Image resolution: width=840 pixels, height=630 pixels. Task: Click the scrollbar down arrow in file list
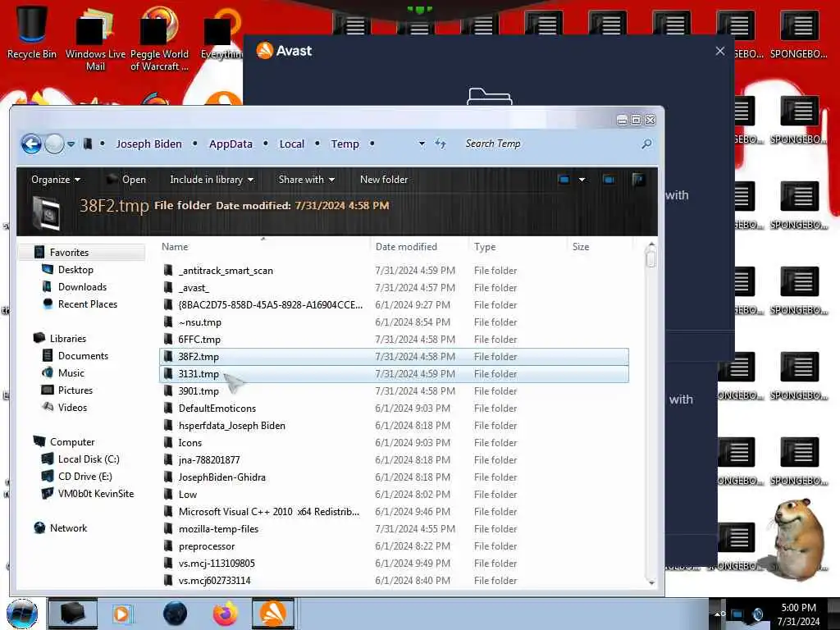[651, 582]
